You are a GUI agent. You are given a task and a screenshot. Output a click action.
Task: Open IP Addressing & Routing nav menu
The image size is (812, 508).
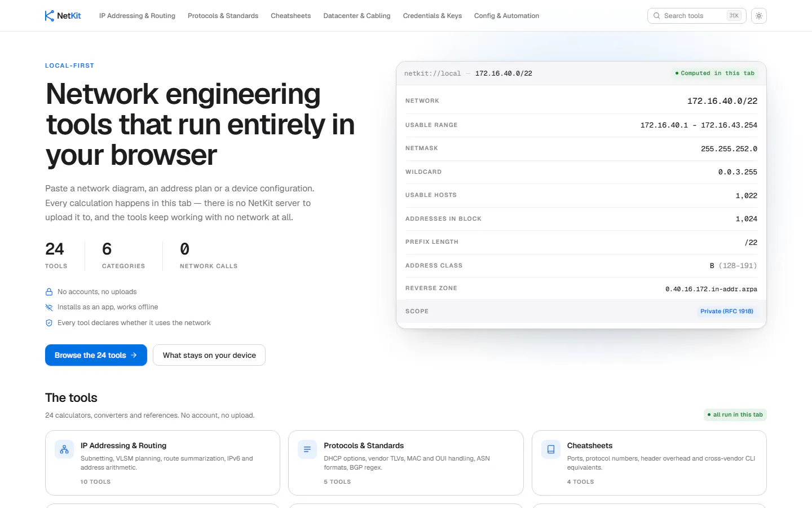coord(137,16)
